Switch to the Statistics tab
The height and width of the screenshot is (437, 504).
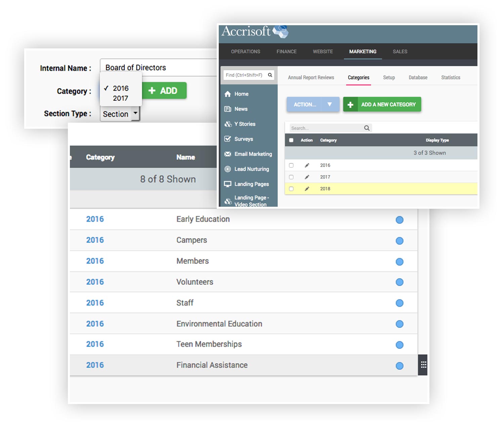[x=450, y=78]
